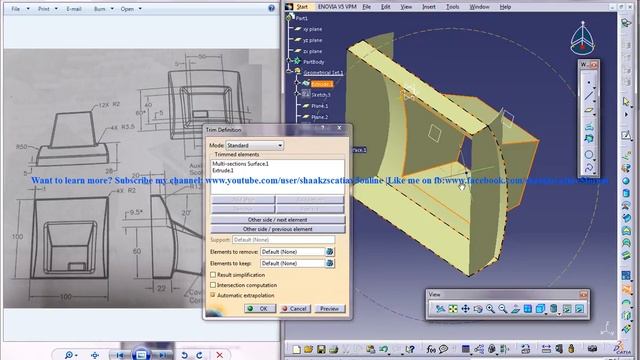Open the Start menu in CATIA
640x360 pixels.
[302, 7]
